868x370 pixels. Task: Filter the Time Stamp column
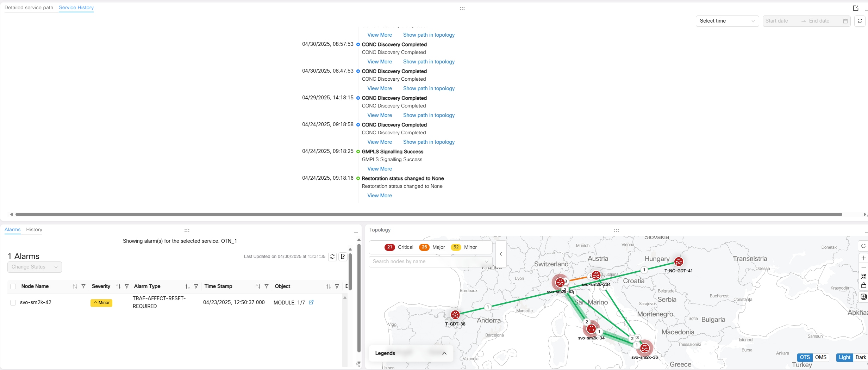267,286
